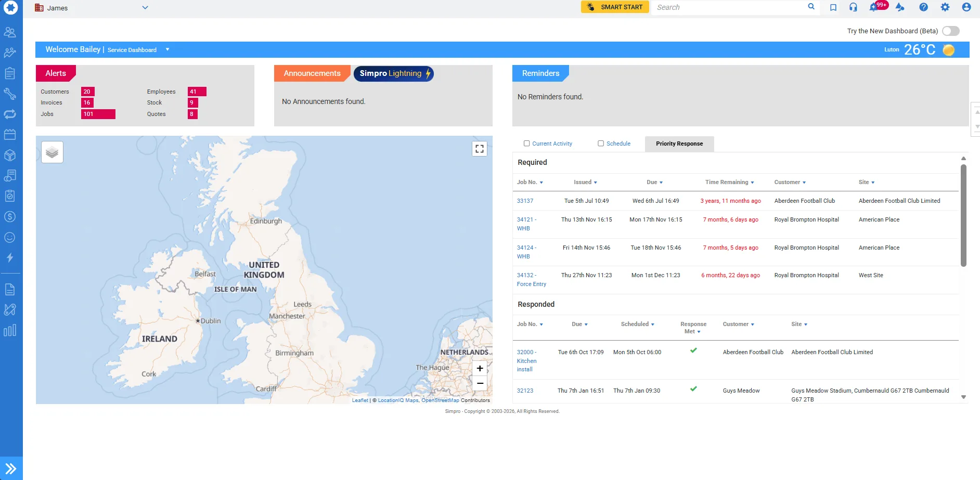Open the dollar circle icon in sidebar
Image resolution: width=980 pixels, height=480 pixels.
pos(10,217)
